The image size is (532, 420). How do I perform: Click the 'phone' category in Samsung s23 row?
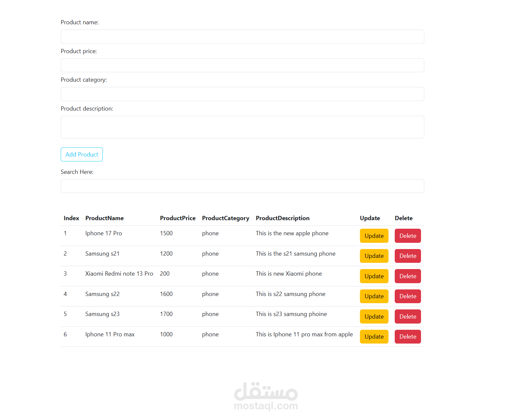tap(210, 314)
